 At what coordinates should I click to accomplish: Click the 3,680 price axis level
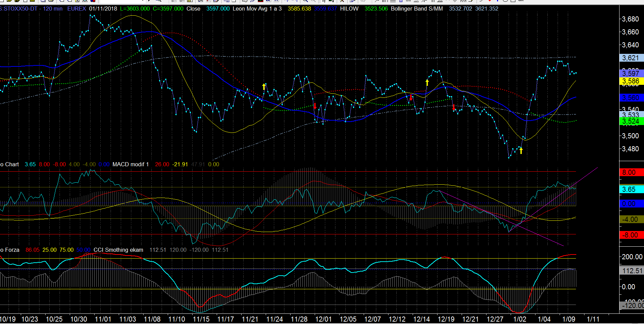pyautogui.click(x=630, y=19)
